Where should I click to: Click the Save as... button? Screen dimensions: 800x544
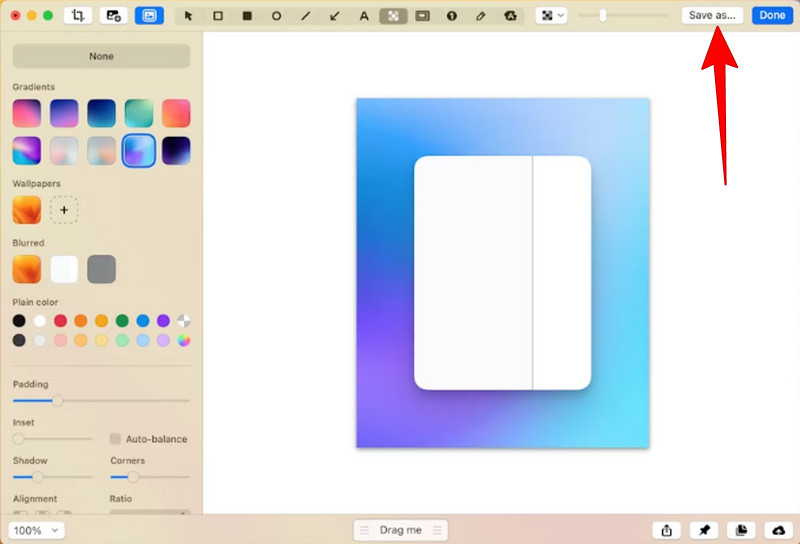pyautogui.click(x=712, y=16)
